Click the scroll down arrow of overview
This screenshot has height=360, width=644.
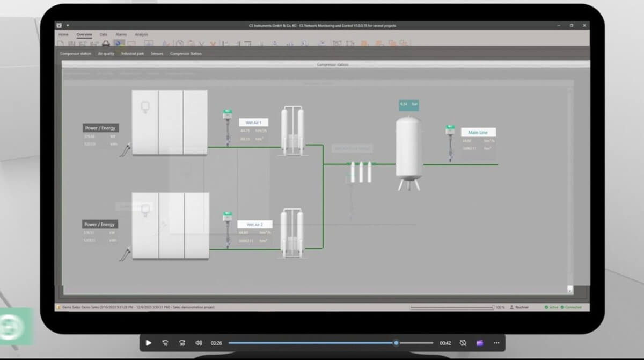tap(570, 290)
